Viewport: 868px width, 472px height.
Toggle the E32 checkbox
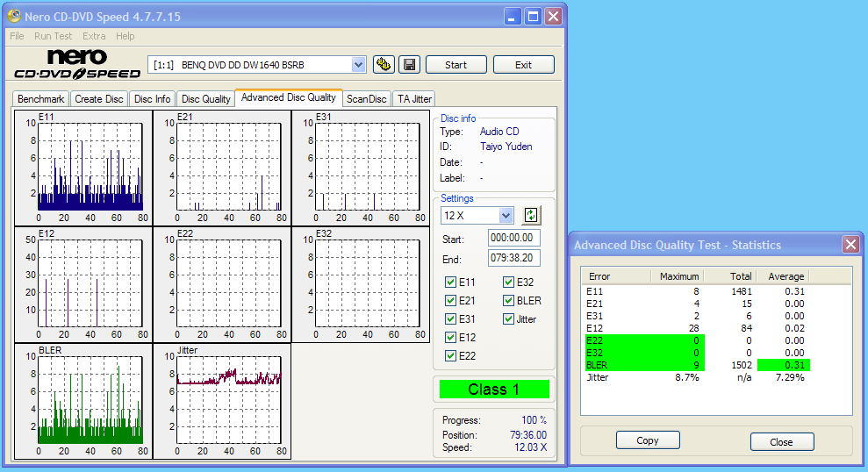tap(509, 282)
